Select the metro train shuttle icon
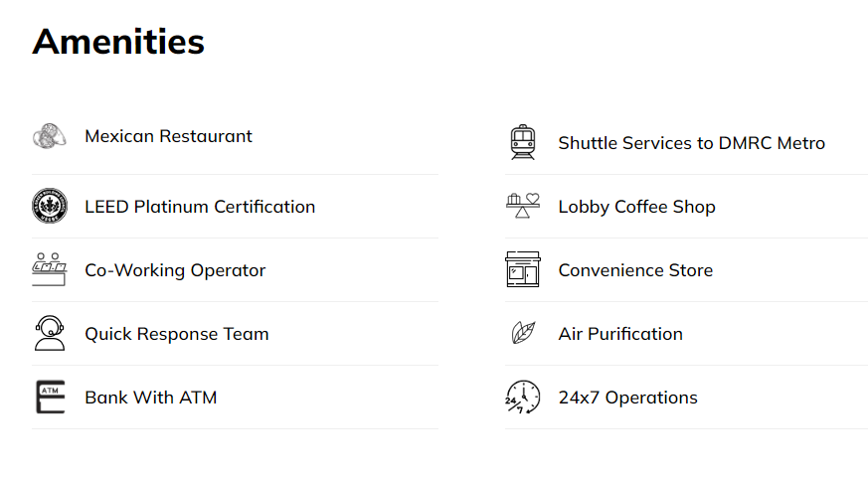This screenshot has height=481, width=868. (523, 142)
